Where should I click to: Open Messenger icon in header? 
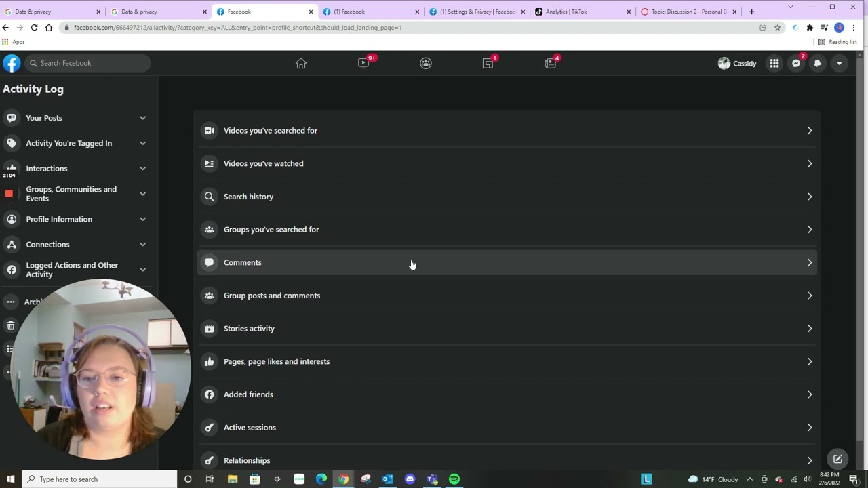pos(796,63)
